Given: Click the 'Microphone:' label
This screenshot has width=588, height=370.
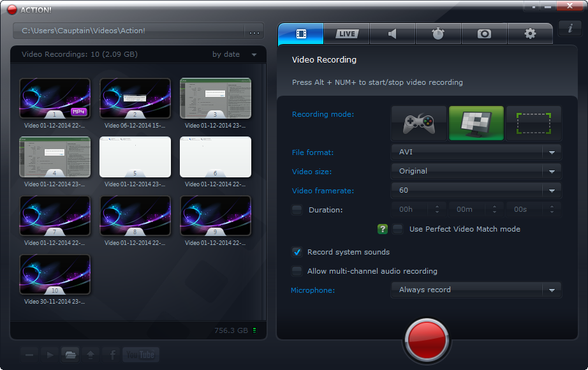Looking at the screenshot, I should point(312,290).
